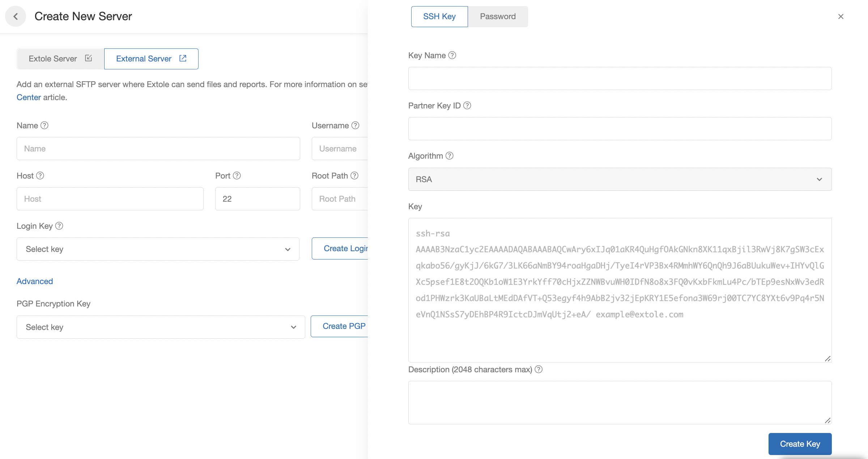
Task: Click the External Server link-out icon
Action: [183, 58]
